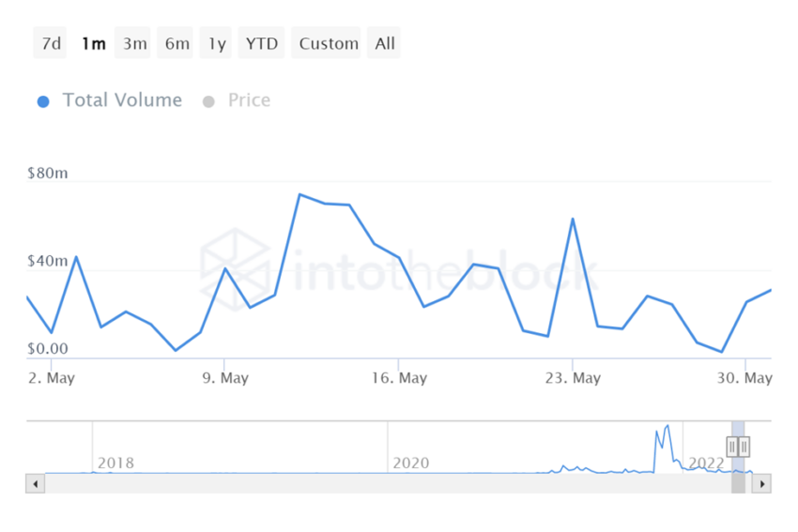
Task: Show All historical data
Action: click(x=385, y=43)
